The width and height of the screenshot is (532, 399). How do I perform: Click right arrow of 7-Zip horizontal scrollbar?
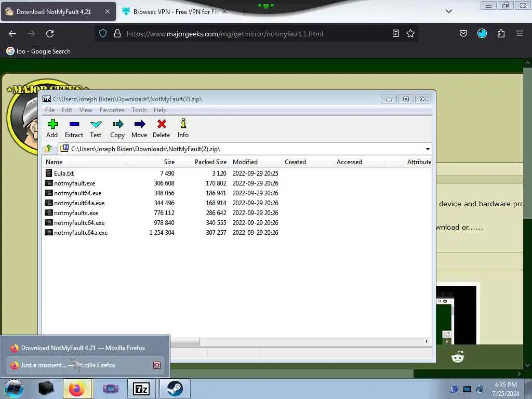coord(427,341)
